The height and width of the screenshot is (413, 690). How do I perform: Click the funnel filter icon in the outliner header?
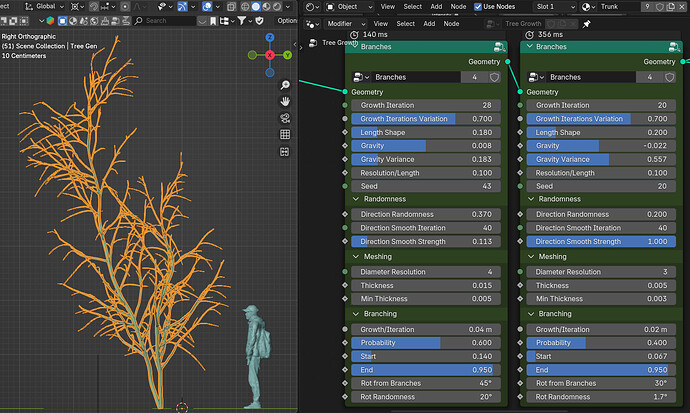coord(241,21)
